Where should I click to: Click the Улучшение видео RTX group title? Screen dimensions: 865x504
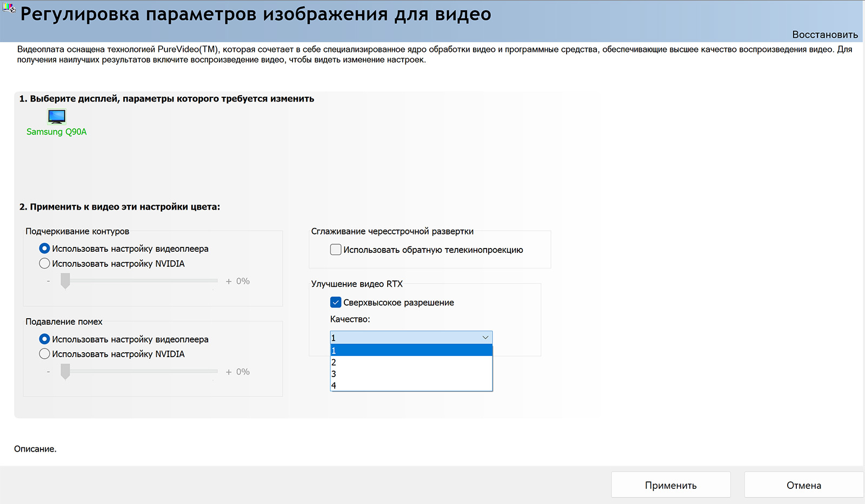pyautogui.click(x=357, y=284)
